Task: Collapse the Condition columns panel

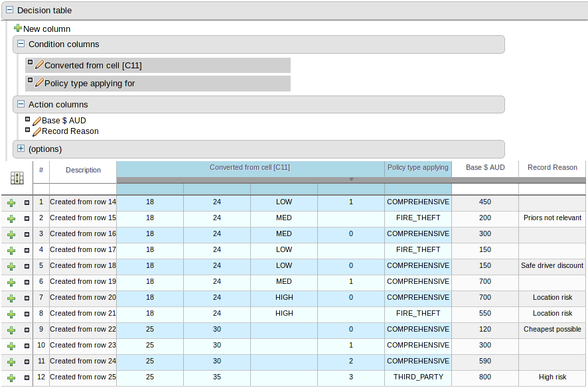Action: click(x=21, y=44)
